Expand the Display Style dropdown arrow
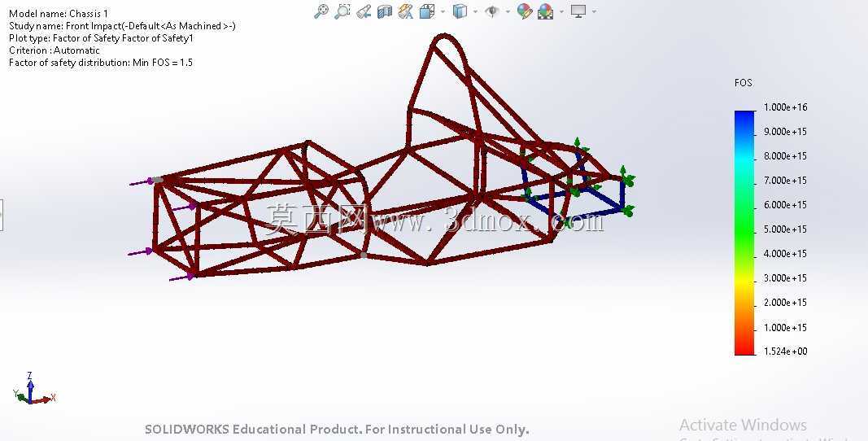This screenshot has width=868, height=441. 476,11
